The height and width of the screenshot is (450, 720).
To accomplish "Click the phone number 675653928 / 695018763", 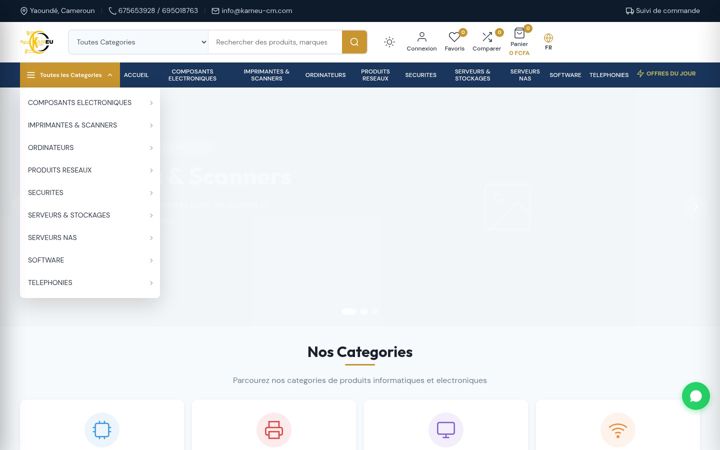I will [x=158, y=11].
